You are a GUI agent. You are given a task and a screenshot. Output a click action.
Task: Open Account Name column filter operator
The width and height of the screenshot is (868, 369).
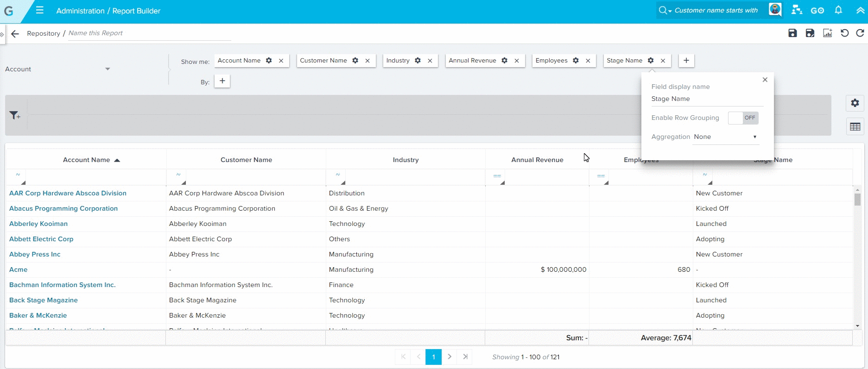coord(18,177)
